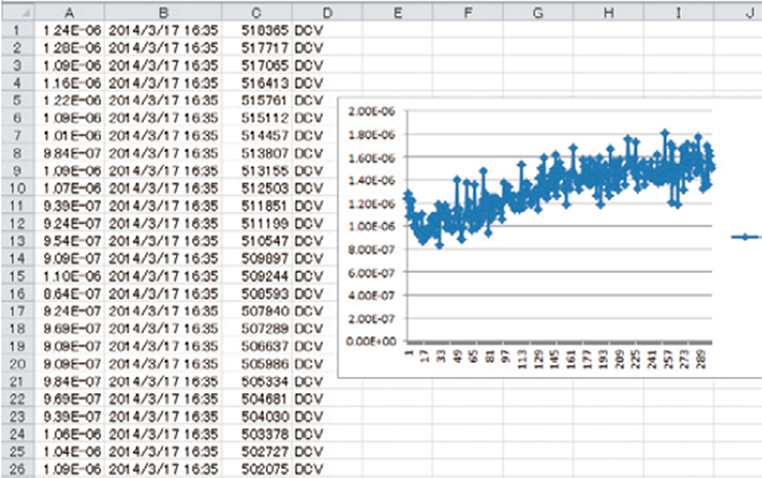Screen dimensions: 762x478
Task: Click the select-all corner triangle
Action: point(17,12)
